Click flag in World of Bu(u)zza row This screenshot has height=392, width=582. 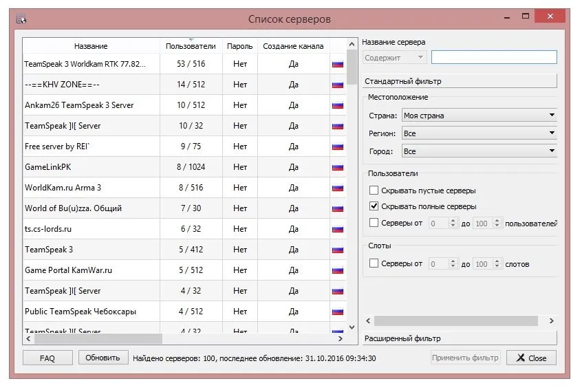tap(337, 208)
